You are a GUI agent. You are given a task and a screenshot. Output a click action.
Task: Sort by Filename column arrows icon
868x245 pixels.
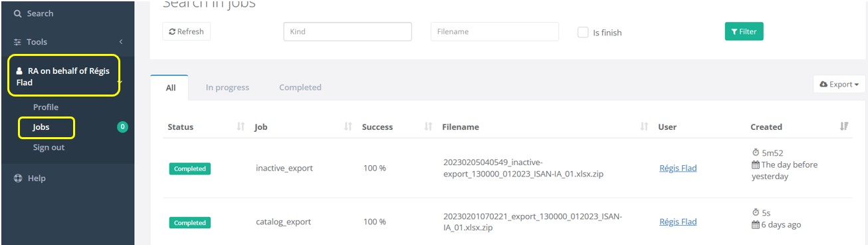tap(644, 126)
